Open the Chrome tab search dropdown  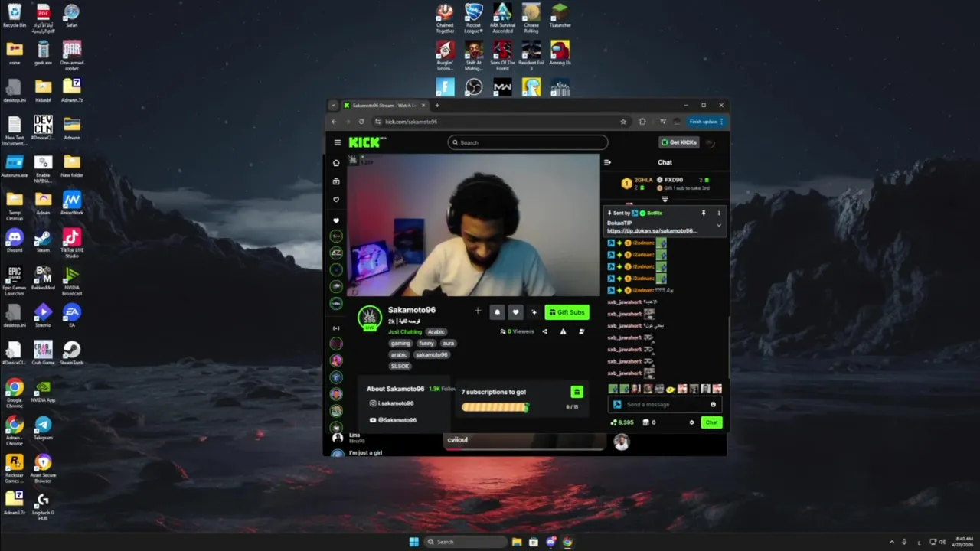(x=333, y=105)
